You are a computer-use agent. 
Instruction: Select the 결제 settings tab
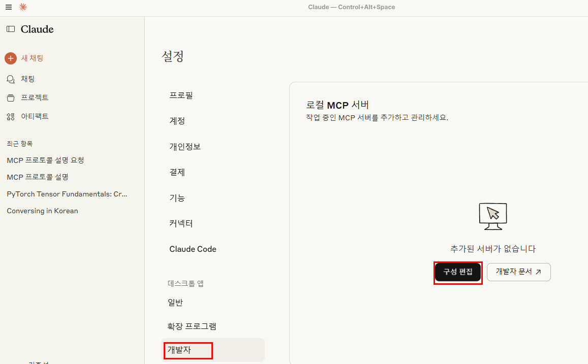pyautogui.click(x=177, y=172)
